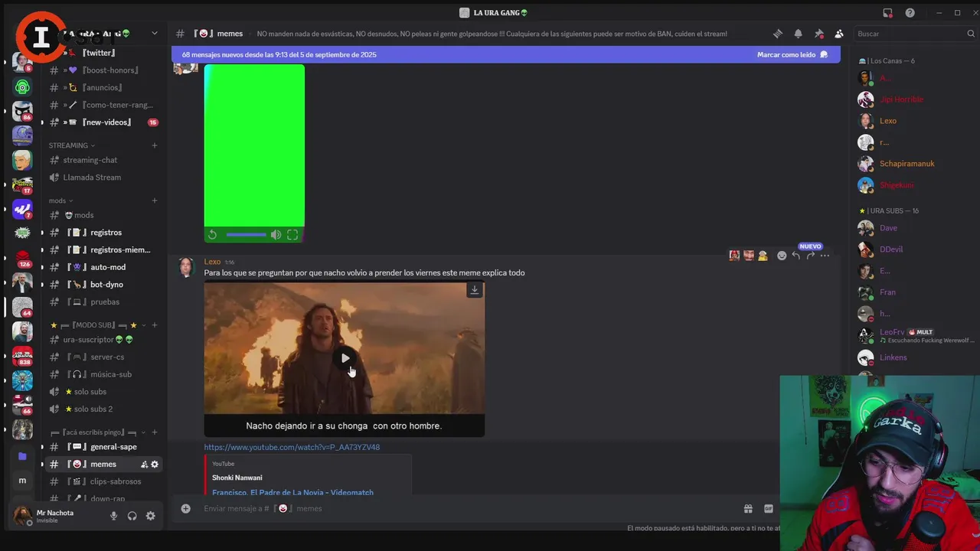
Task: Open the pruebas channel
Action: click(x=103, y=302)
